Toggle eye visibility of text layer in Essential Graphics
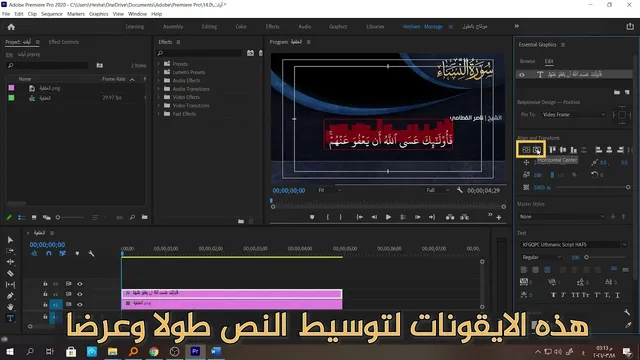This screenshot has height=360, width=640. tap(522, 74)
